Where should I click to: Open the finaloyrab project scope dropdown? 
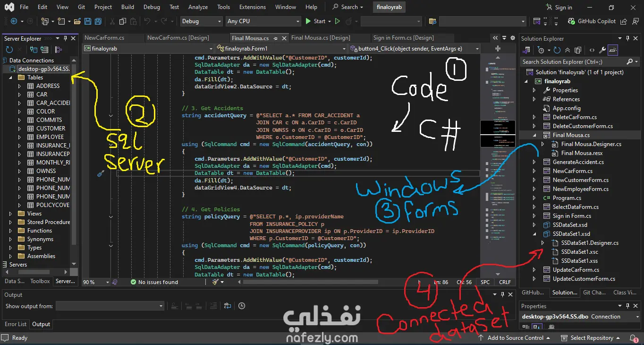[x=149, y=49]
